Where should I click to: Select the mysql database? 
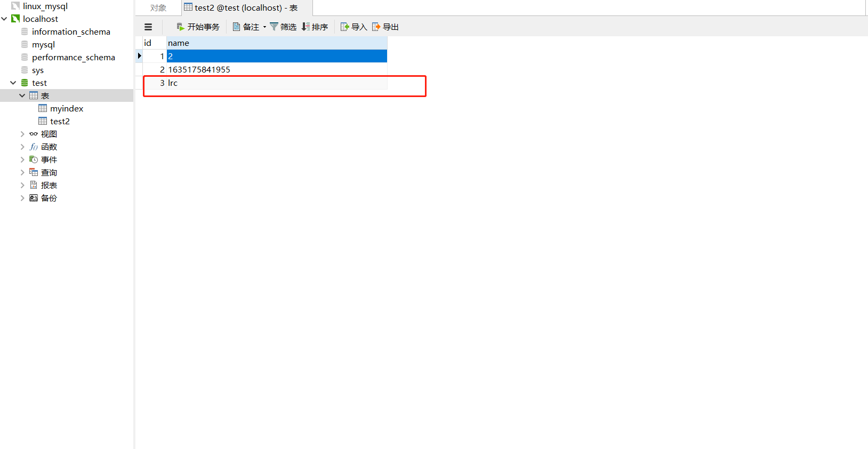point(43,44)
